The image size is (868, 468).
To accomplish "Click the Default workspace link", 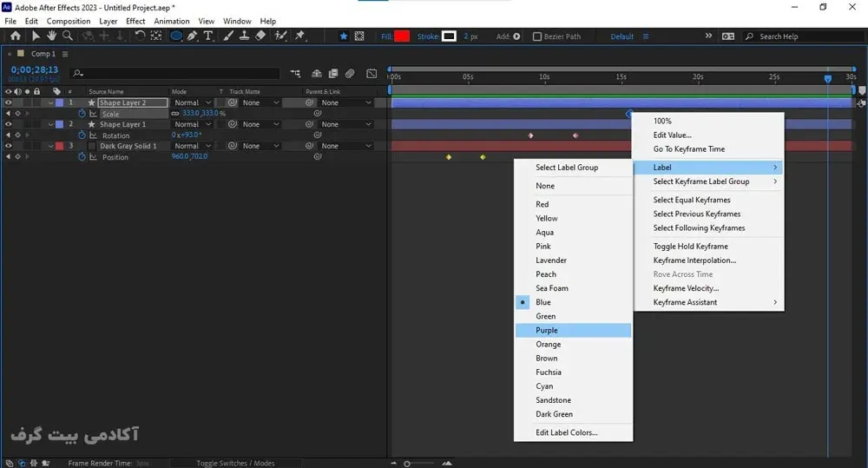I will click(621, 36).
